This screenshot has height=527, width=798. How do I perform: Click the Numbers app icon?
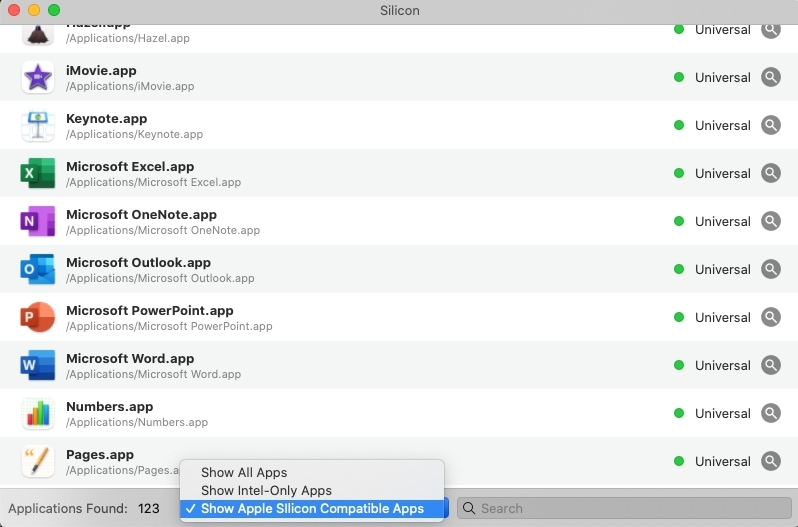point(38,414)
